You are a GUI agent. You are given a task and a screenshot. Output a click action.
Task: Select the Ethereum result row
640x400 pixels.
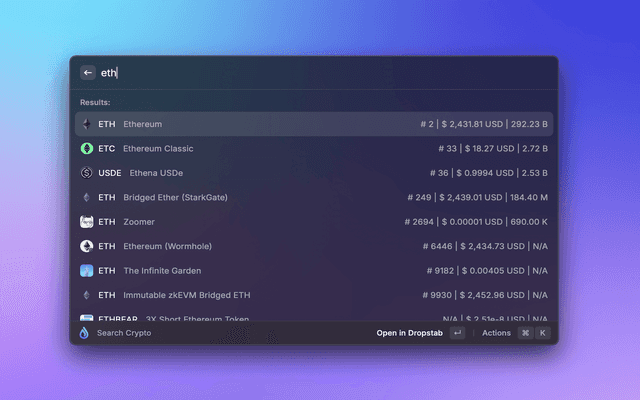(x=314, y=124)
